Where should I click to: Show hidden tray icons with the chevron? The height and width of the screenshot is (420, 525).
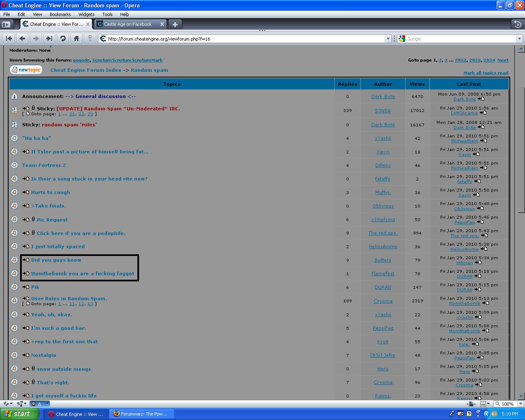(x=487, y=414)
